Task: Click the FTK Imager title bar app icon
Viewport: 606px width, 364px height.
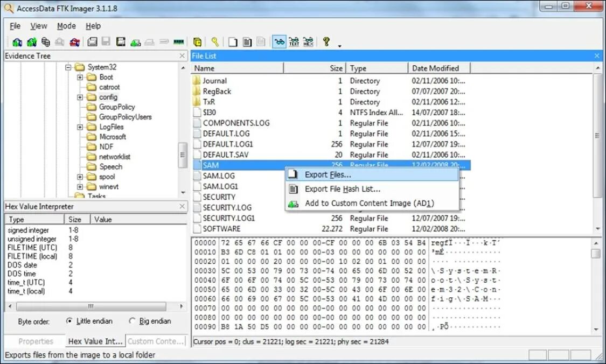Action: [8, 8]
